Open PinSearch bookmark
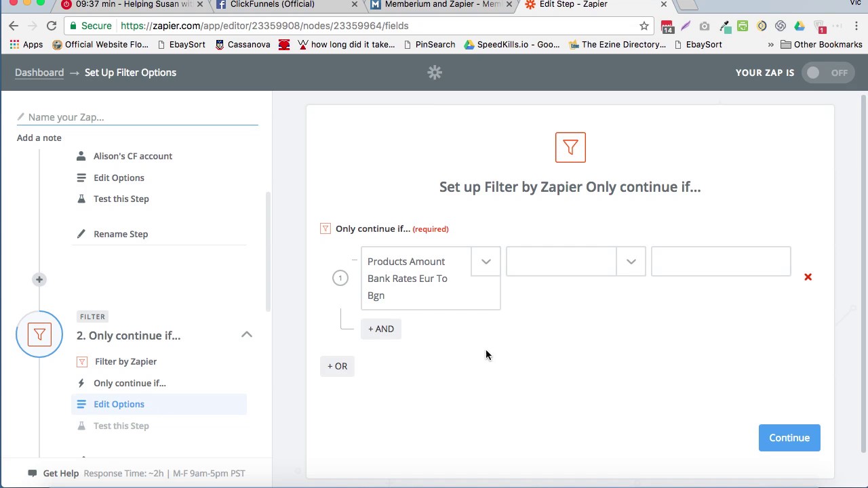The image size is (868, 488). pyautogui.click(x=429, y=45)
